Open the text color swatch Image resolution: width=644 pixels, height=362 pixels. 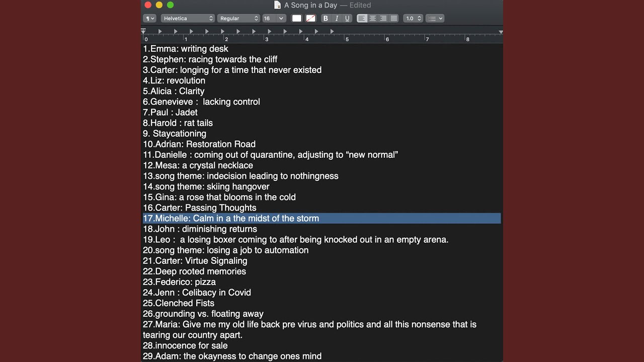(297, 18)
